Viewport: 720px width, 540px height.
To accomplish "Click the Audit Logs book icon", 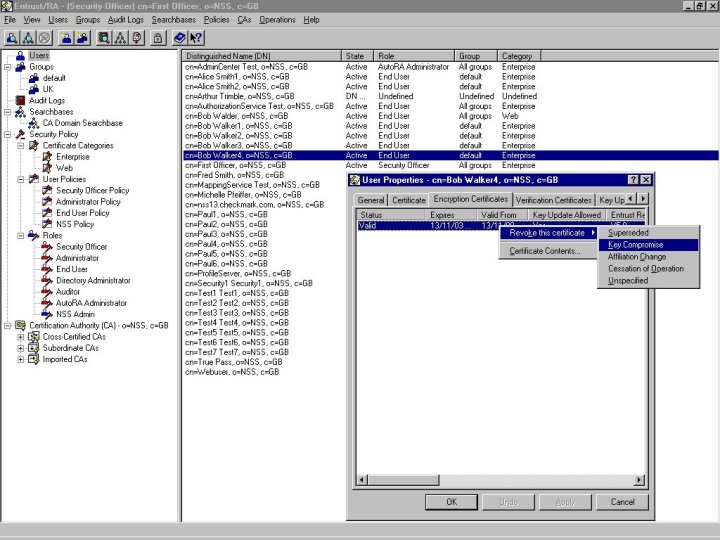I will coord(20,101).
